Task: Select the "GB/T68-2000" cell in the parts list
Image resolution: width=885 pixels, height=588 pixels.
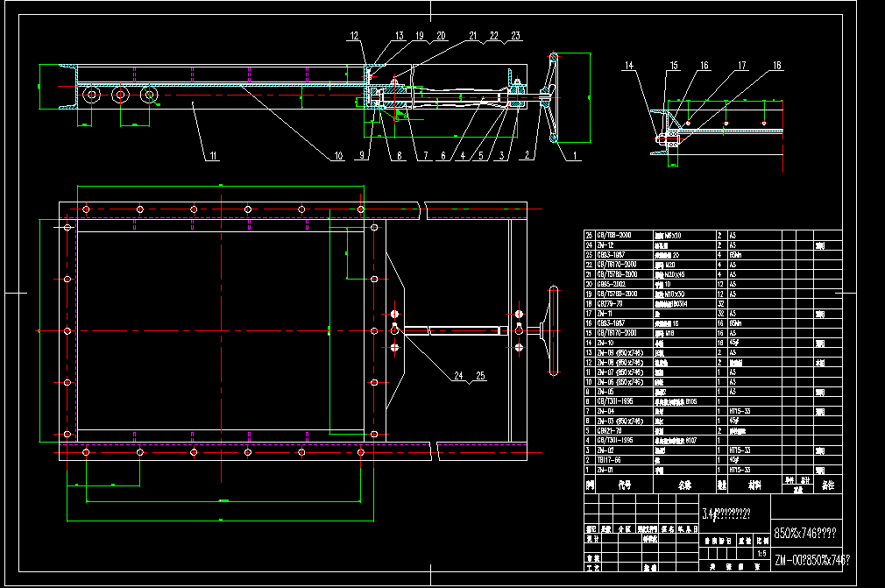Action: coord(614,236)
